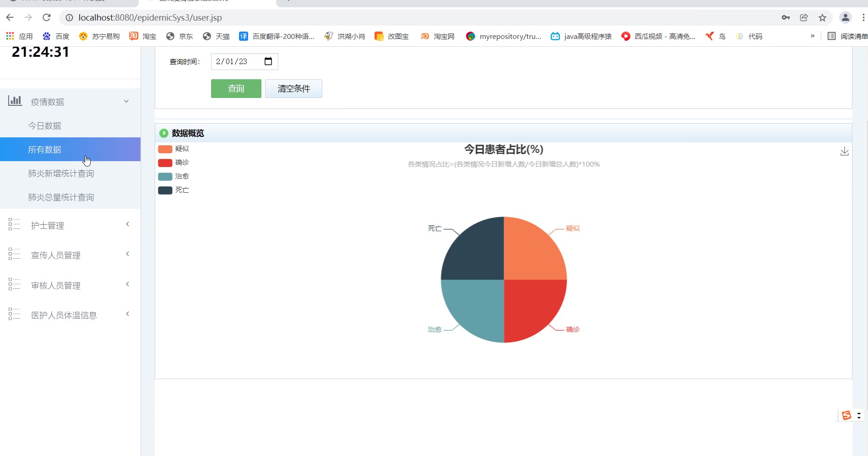Share this page icon
Screen dimensions: 868x456
pos(804,17)
